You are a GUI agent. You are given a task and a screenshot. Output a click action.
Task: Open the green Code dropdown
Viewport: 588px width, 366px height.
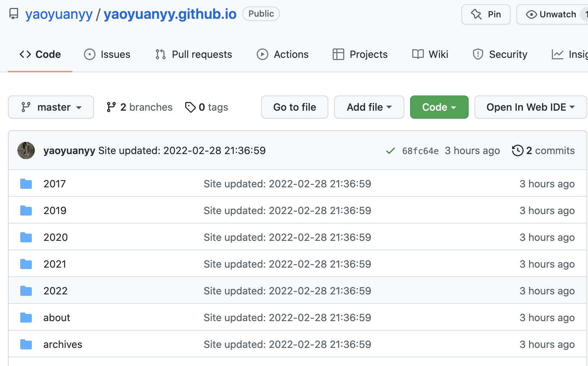(x=439, y=107)
